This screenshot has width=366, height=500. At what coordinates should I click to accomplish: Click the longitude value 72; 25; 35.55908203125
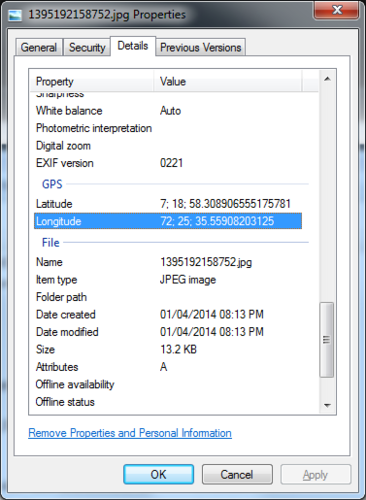pyautogui.click(x=217, y=221)
